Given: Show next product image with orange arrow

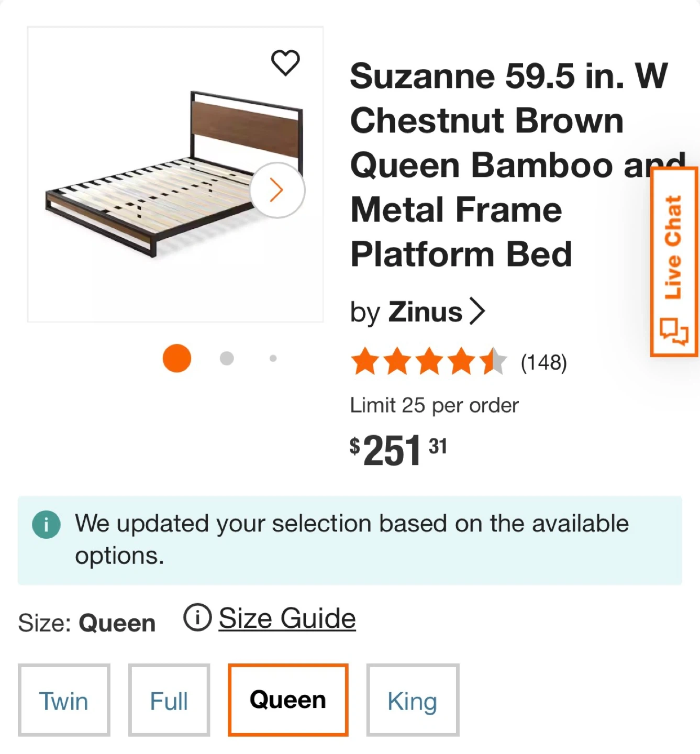Looking at the screenshot, I should (277, 190).
